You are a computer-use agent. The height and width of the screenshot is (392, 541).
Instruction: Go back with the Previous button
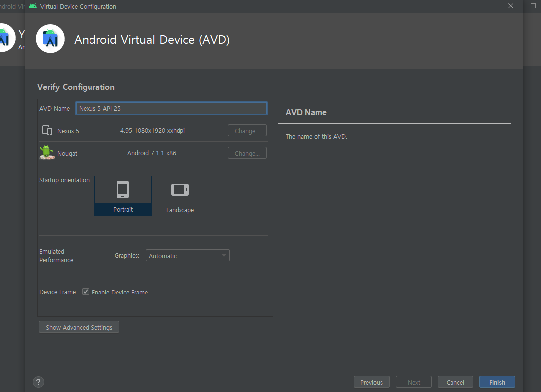371,382
